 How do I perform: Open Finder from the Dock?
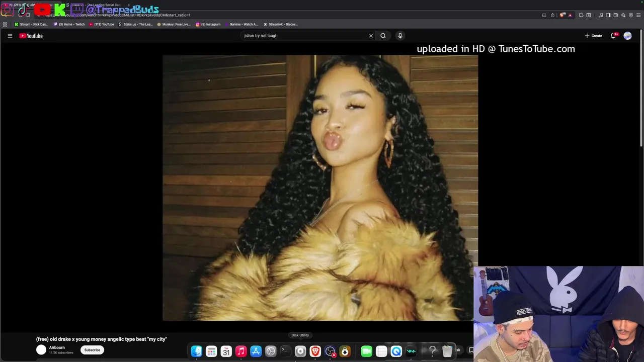[x=197, y=351]
